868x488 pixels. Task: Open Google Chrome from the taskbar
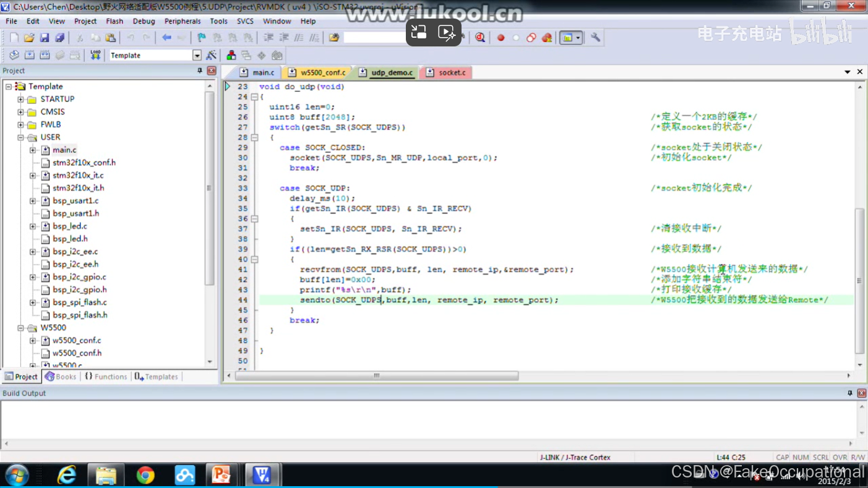[x=145, y=475]
